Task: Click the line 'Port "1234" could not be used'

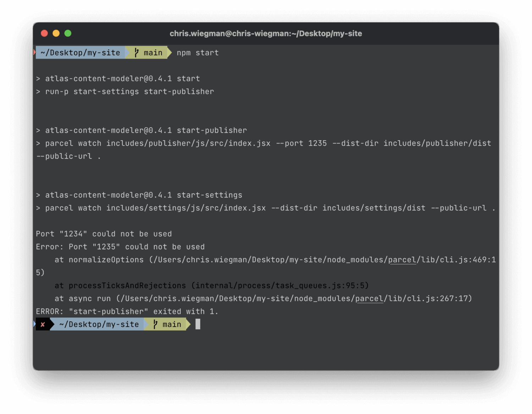Action: point(104,234)
